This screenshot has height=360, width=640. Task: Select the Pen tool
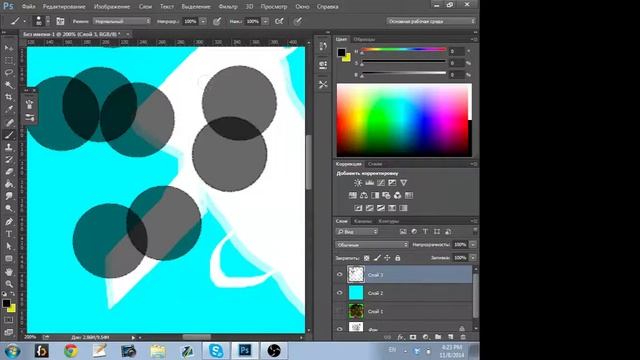pyautogui.click(x=9, y=222)
